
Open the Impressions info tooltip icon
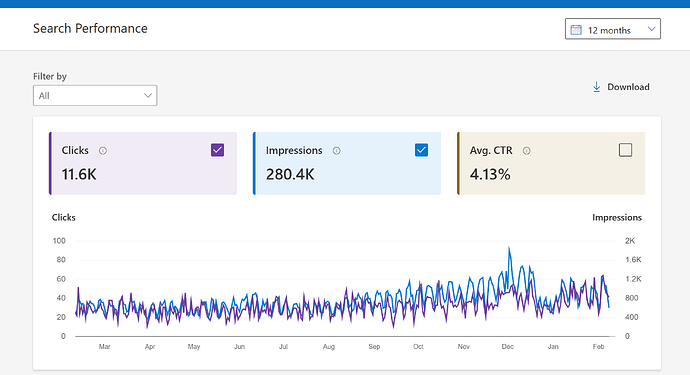tap(337, 151)
